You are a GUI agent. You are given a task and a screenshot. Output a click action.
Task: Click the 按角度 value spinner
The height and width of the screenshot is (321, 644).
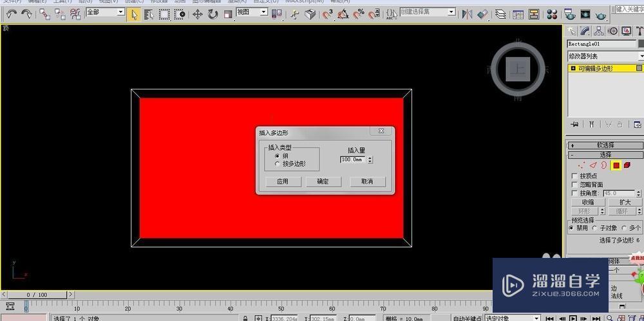click(x=639, y=194)
